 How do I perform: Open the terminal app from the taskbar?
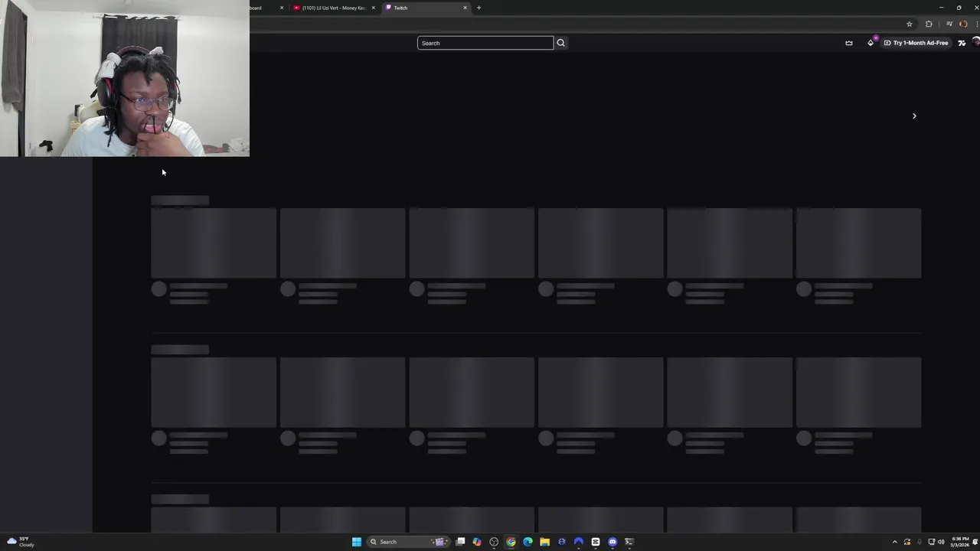tap(629, 542)
